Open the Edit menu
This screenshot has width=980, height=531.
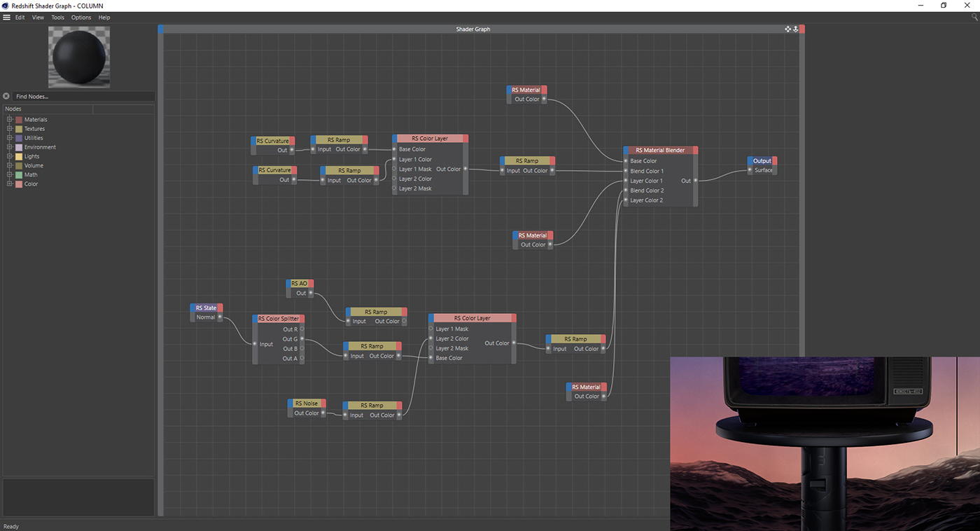pos(20,18)
